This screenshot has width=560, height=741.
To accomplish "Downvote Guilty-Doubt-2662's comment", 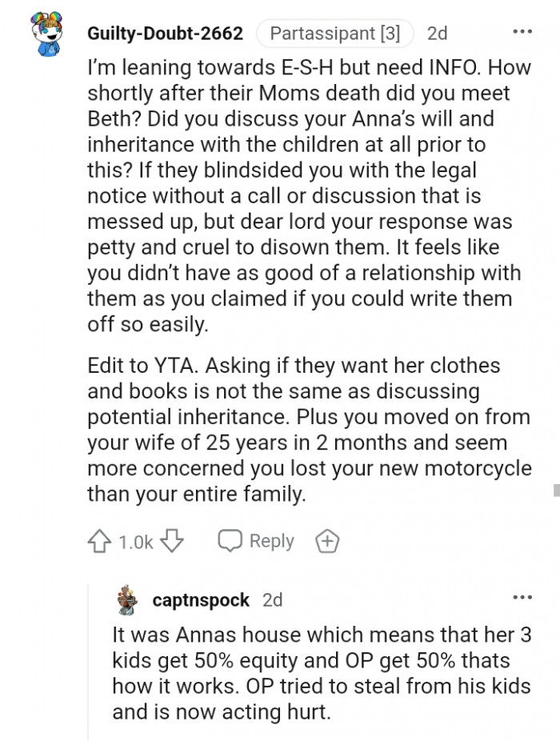I will (170, 541).
